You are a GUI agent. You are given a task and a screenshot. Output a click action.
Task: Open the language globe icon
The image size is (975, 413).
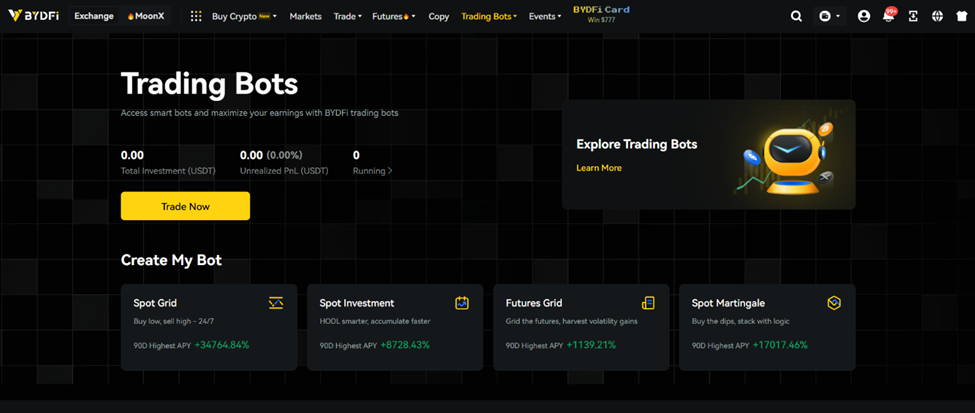coord(937,16)
